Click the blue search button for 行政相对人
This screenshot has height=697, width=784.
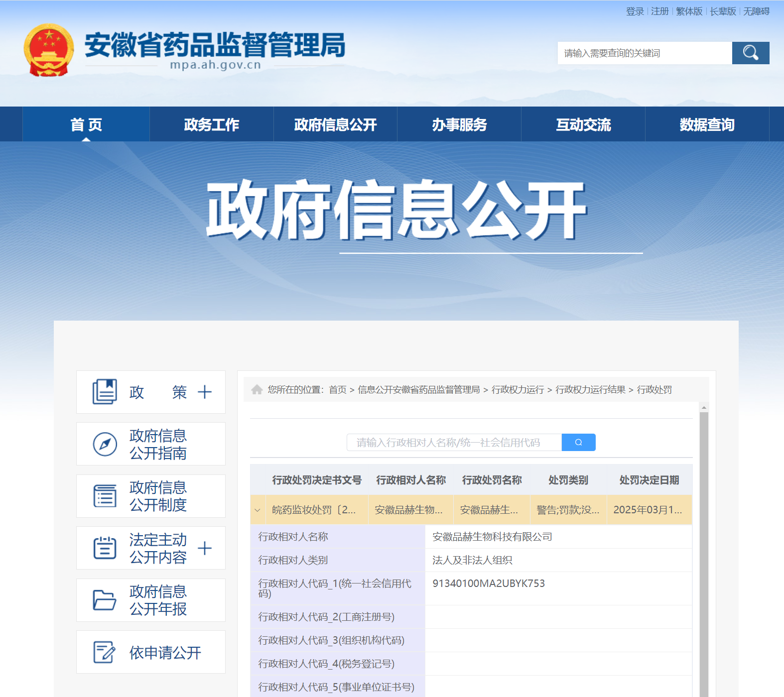578,442
